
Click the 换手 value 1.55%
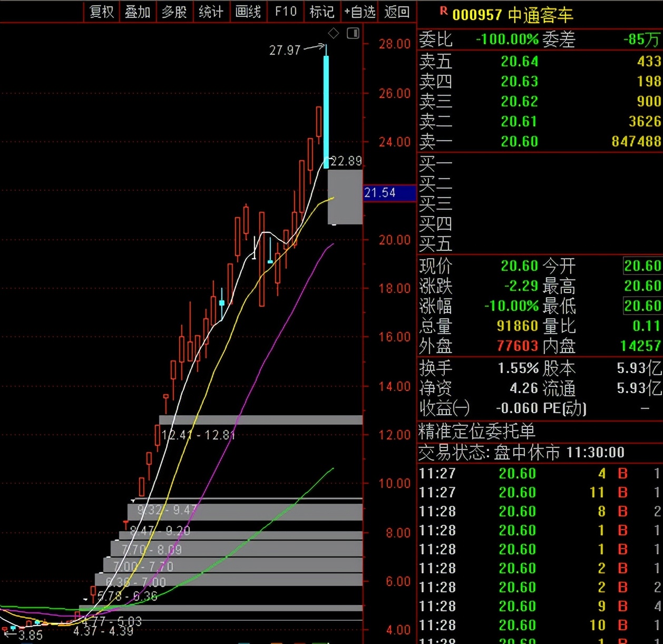(519, 368)
